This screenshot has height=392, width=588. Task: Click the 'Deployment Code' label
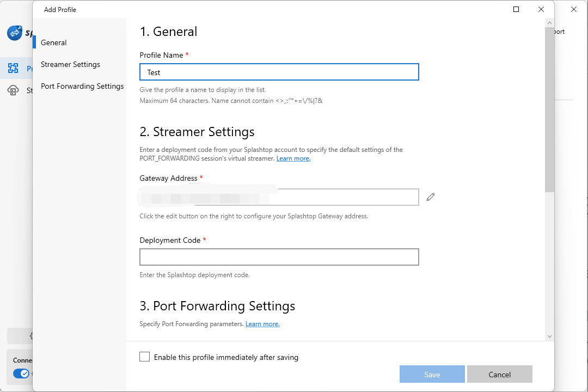pyautogui.click(x=170, y=240)
